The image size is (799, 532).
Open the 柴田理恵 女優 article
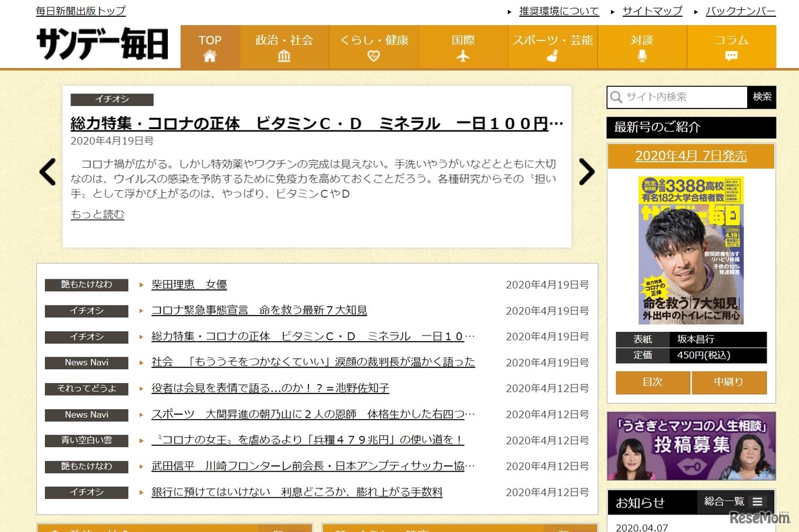pos(189,285)
